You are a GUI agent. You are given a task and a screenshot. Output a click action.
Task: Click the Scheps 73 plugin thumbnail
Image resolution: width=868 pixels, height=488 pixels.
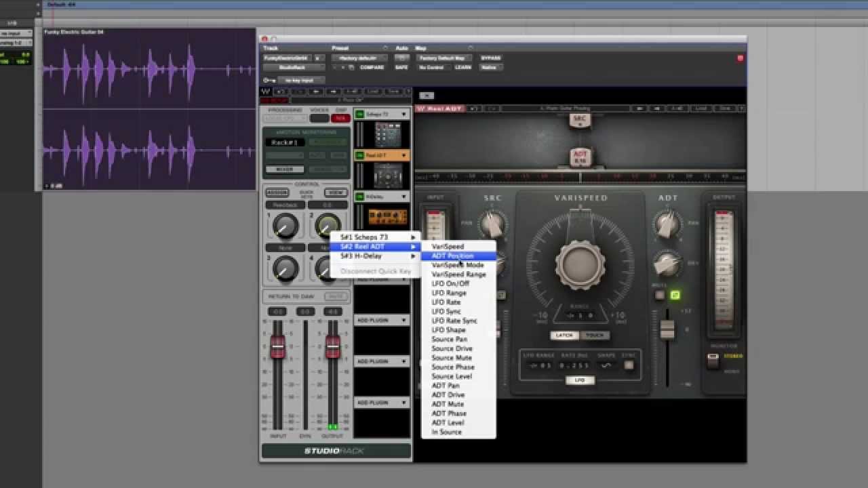click(387, 134)
